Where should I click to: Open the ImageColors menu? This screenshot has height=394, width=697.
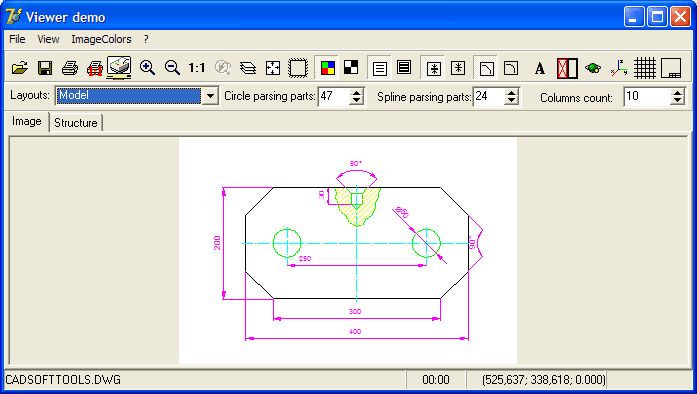click(101, 39)
